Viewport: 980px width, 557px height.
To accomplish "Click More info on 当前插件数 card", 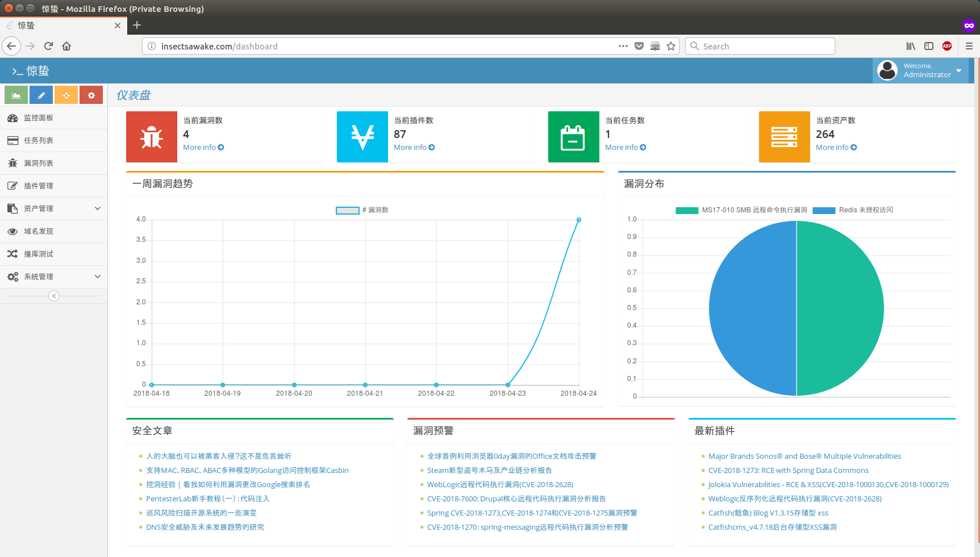I will pos(414,147).
